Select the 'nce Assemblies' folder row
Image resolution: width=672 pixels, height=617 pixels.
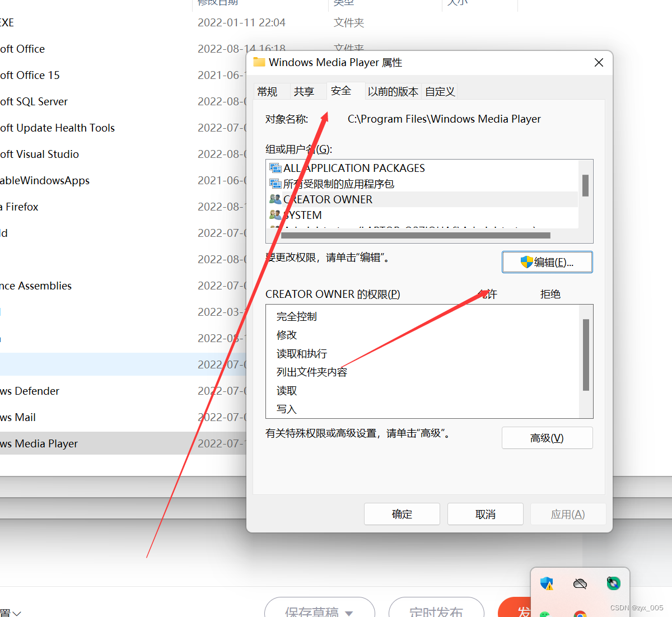(x=123, y=286)
